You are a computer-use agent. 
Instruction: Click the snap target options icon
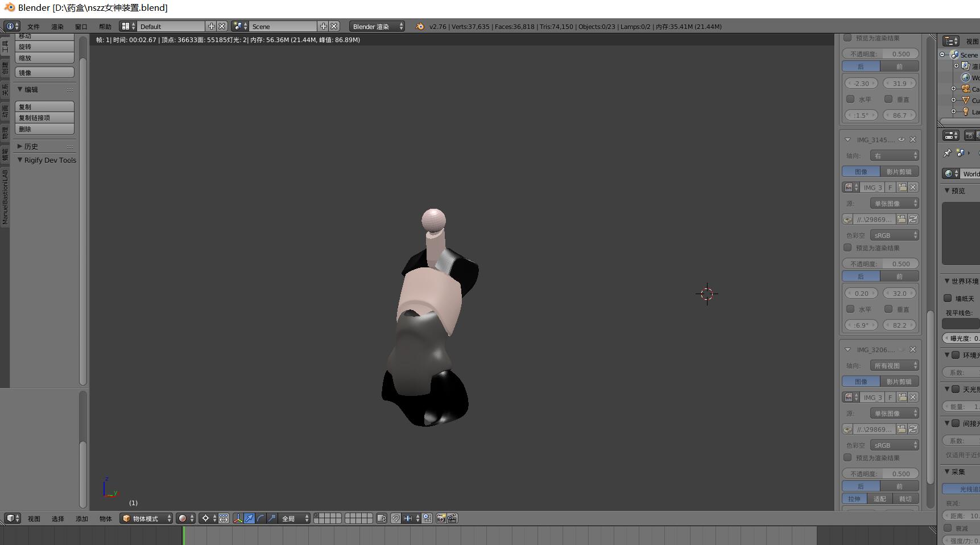427,518
